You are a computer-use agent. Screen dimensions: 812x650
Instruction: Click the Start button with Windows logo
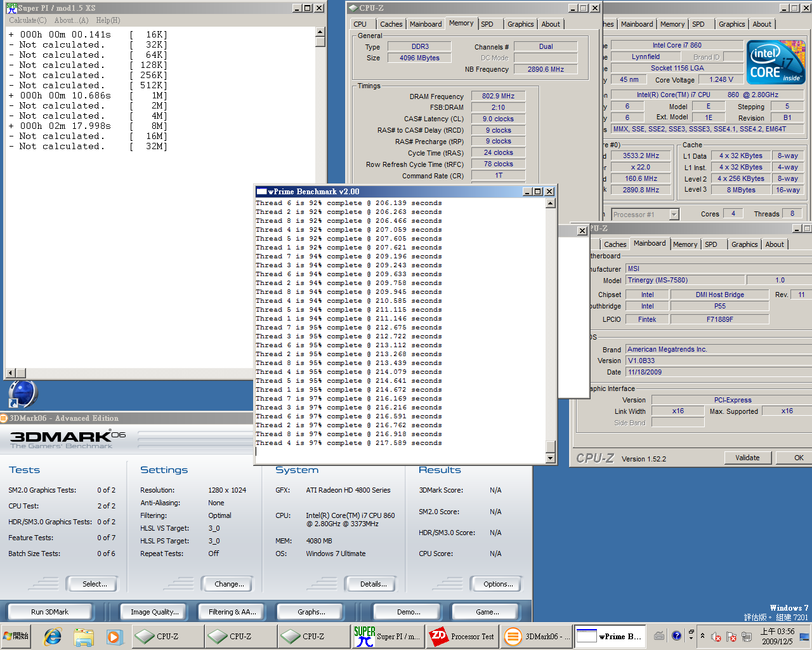click(x=16, y=636)
